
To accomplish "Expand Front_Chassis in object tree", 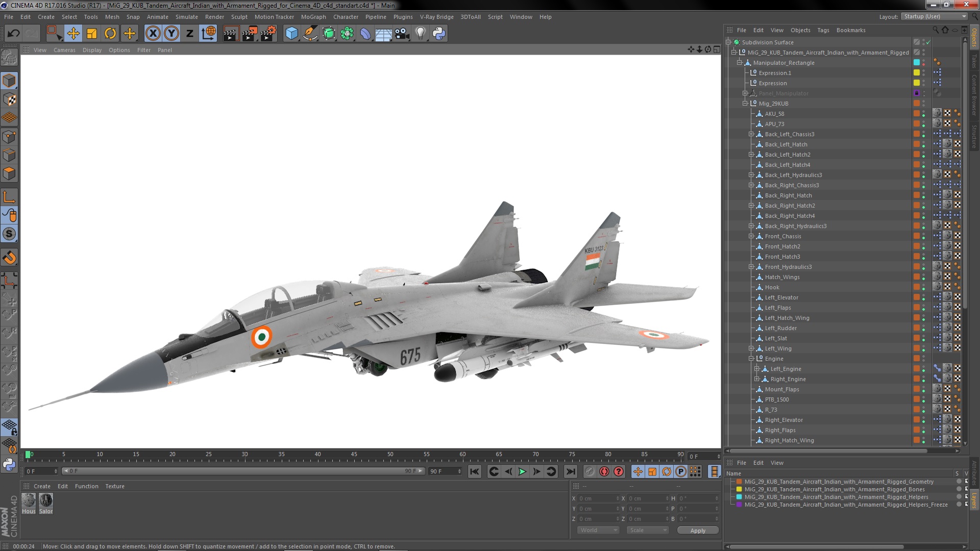I will pos(751,236).
